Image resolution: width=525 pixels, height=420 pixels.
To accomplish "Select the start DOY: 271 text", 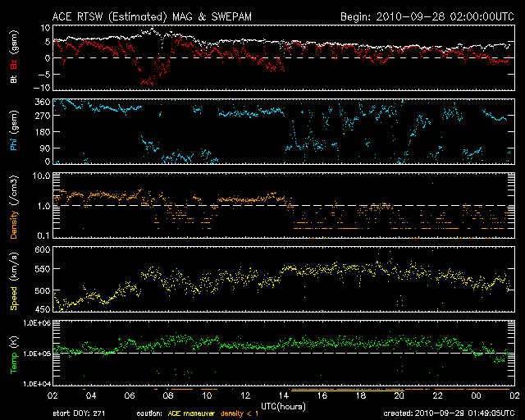I will (x=78, y=414).
